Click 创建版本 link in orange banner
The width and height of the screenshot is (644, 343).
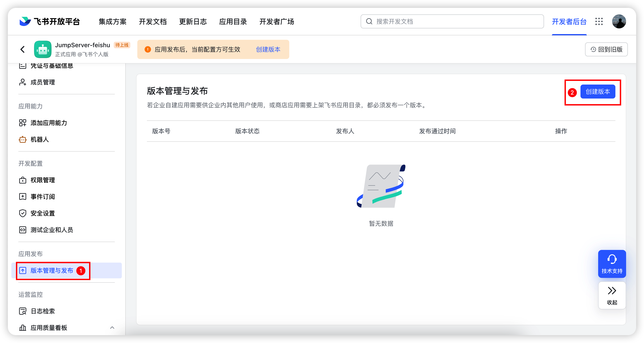[268, 49]
